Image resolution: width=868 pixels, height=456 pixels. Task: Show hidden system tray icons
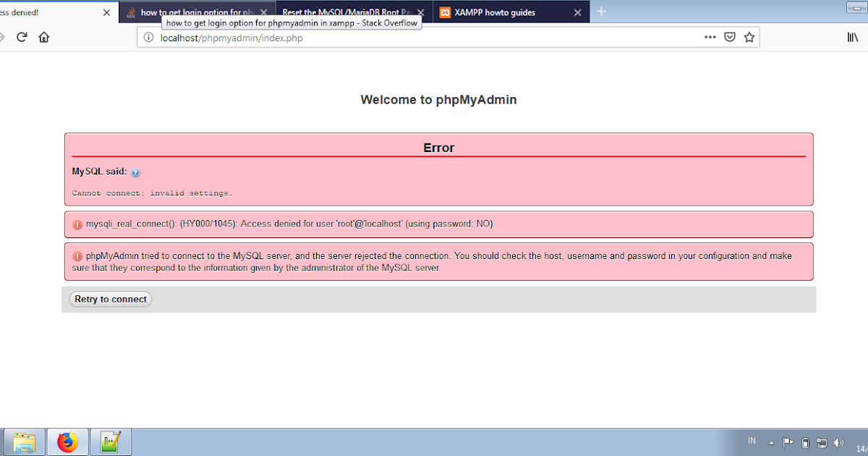[771, 442]
